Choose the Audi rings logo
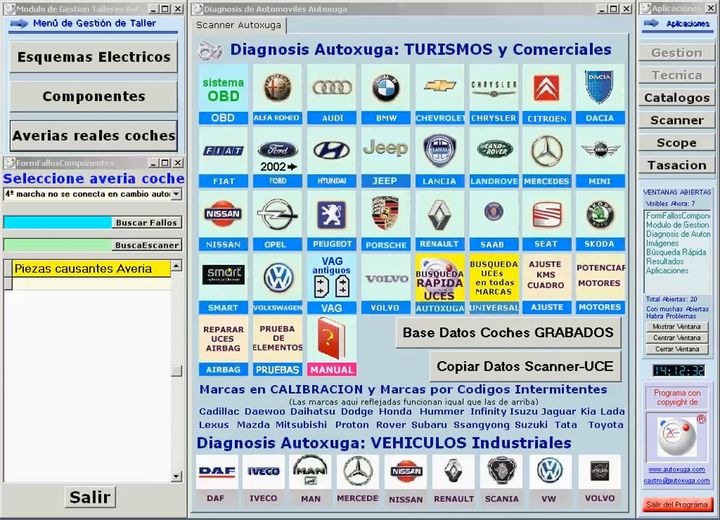The image size is (720, 520). point(332,88)
